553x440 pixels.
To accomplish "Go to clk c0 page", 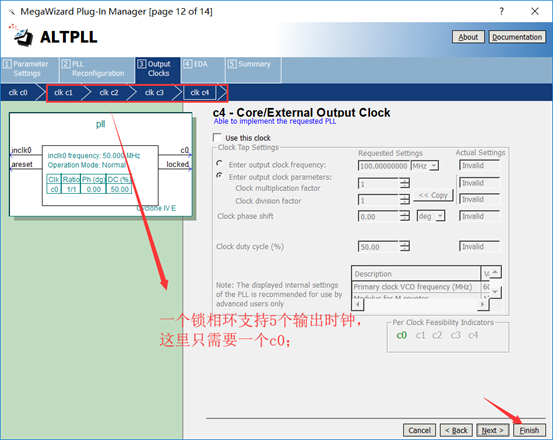I will click(x=18, y=93).
